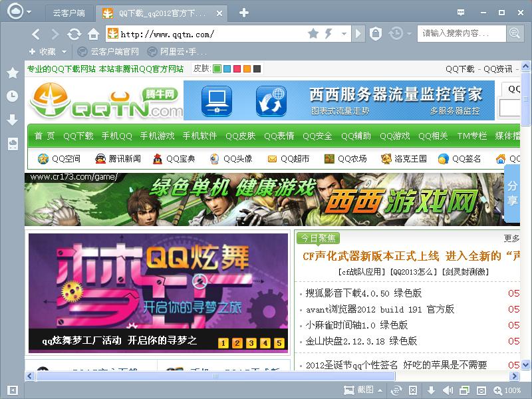Click the 截图 screenshot tool
532x399 pixels.
359,390
